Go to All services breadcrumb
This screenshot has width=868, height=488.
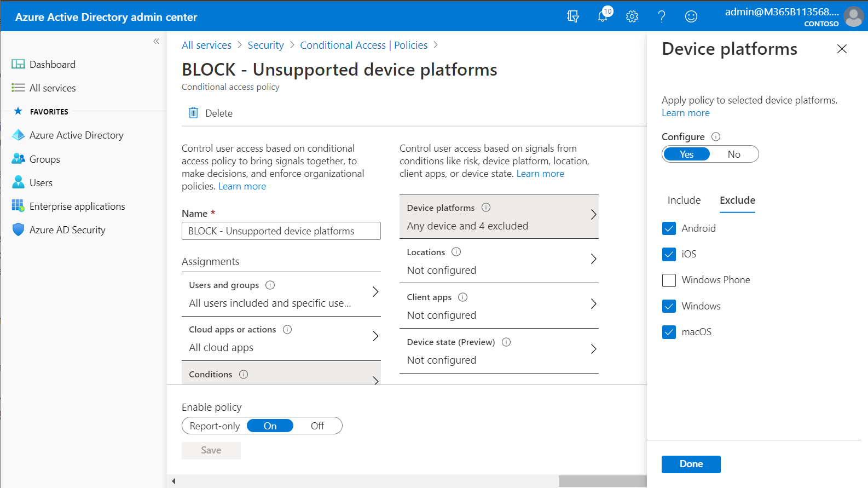click(x=206, y=45)
